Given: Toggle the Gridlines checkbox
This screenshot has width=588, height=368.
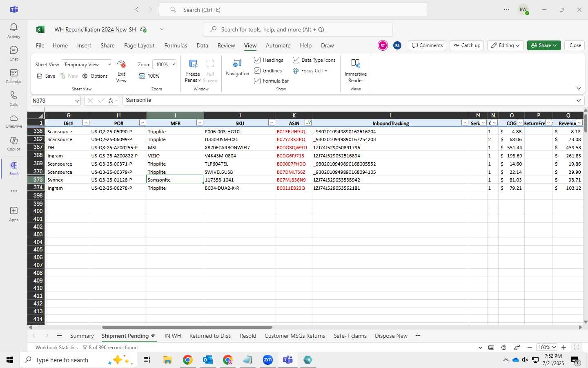Looking at the screenshot, I should click(257, 71).
